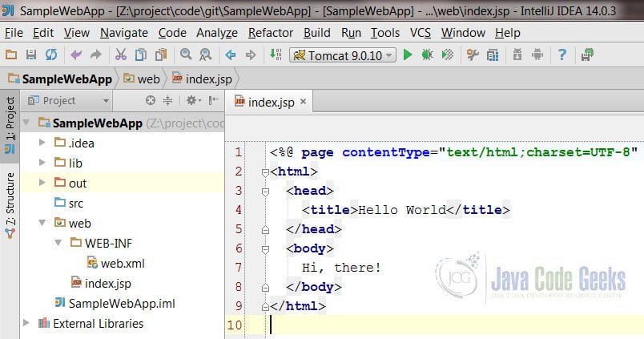The width and height of the screenshot is (644, 339).
Task: Open the Android SDK Manager icon
Action: 517,54
